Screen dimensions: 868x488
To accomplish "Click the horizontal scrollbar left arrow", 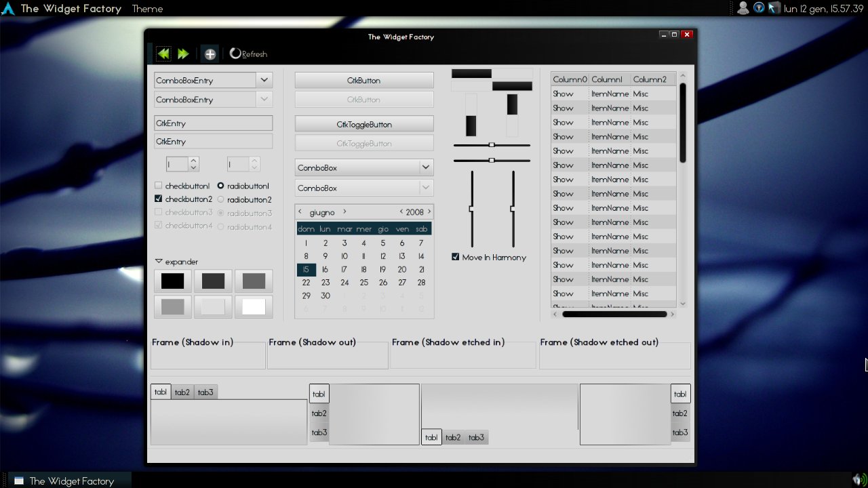I will [x=555, y=314].
